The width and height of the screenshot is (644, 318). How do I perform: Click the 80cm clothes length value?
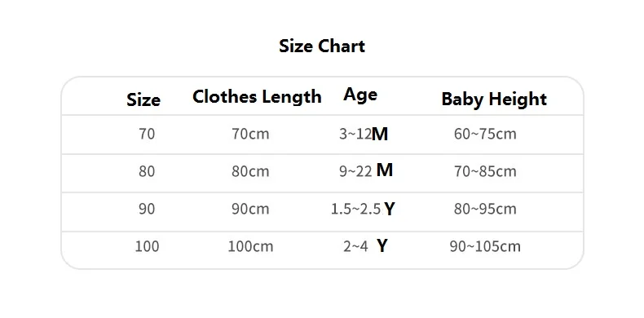click(250, 171)
